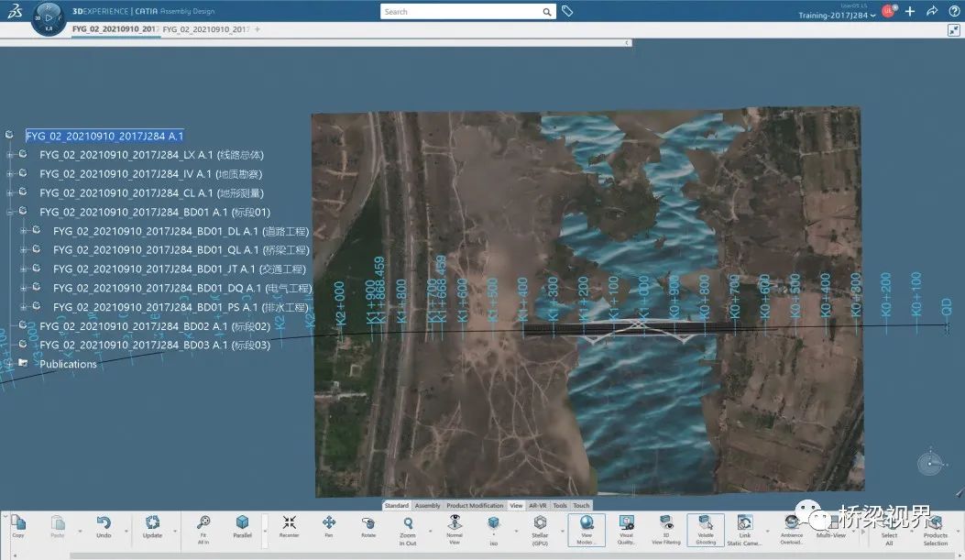Switch to the Standard toolbar tab
This screenshot has height=560, width=965.
(396, 505)
